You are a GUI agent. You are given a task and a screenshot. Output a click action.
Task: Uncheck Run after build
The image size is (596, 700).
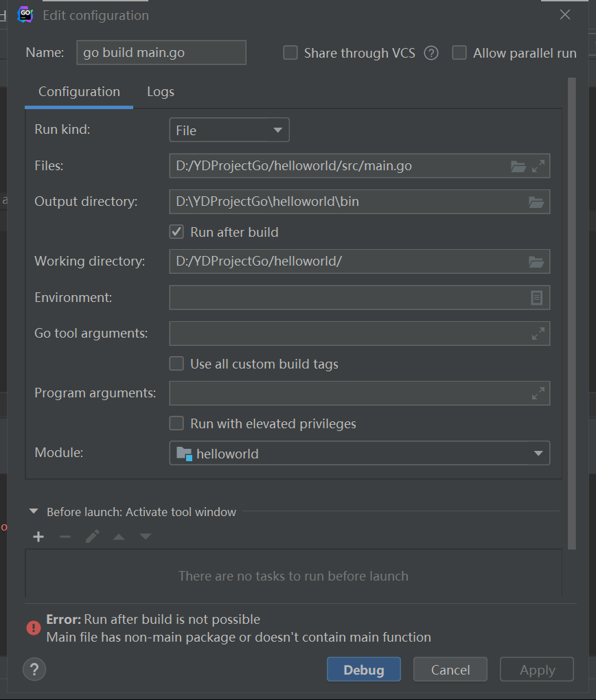click(x=176, y=232)
